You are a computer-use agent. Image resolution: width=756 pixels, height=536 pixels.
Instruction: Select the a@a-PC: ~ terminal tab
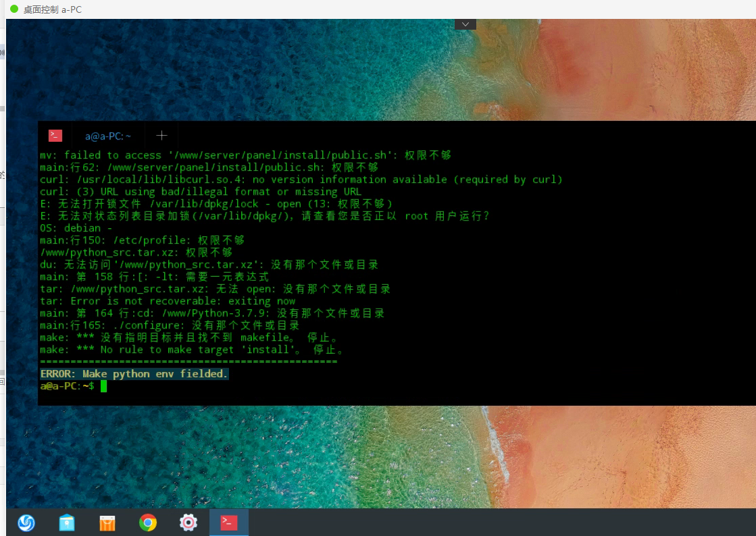pos(108,136)
